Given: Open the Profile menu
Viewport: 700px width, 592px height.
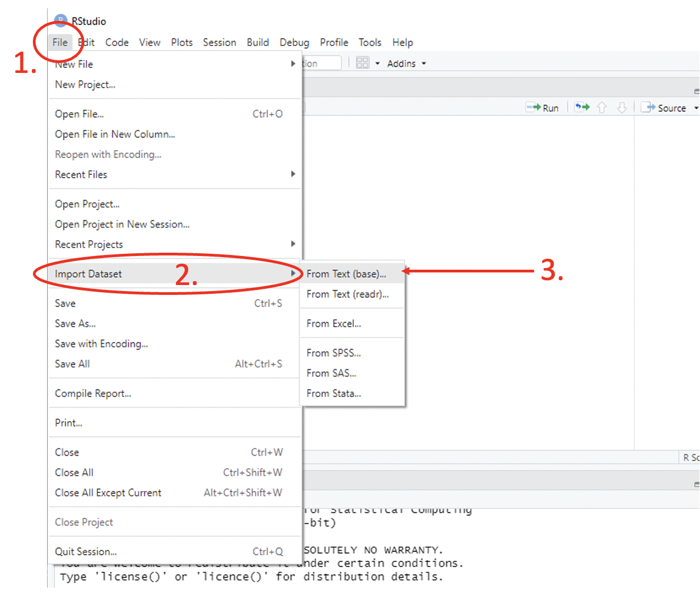Looking at the screenshot, I should click(x=334, y=42).
